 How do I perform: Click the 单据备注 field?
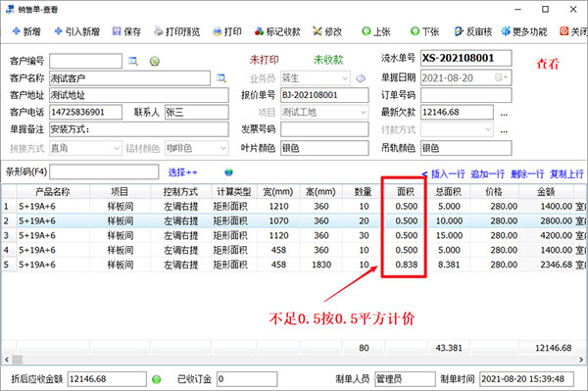[139, 129]
